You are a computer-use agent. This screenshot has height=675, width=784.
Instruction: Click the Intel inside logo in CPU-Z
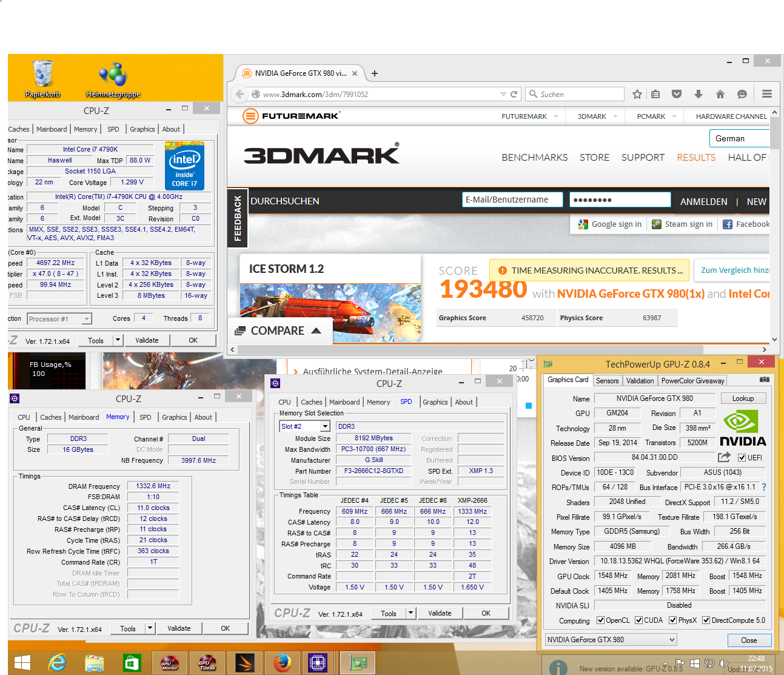pos(184,166)
